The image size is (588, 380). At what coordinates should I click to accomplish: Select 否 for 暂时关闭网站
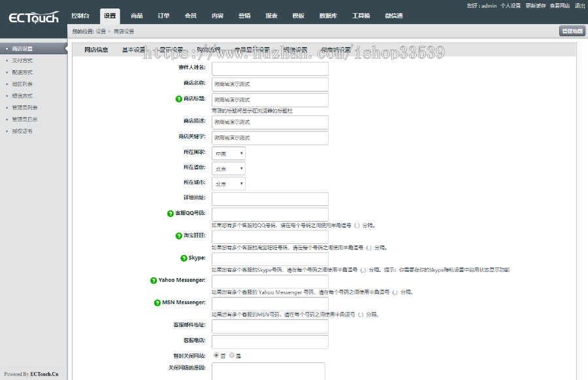coord(216,355)
